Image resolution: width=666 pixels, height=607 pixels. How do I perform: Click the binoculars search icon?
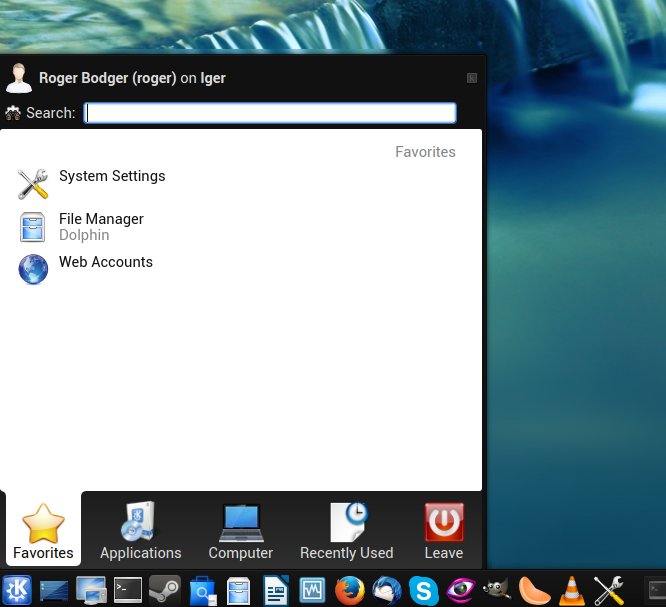(13, 113)
